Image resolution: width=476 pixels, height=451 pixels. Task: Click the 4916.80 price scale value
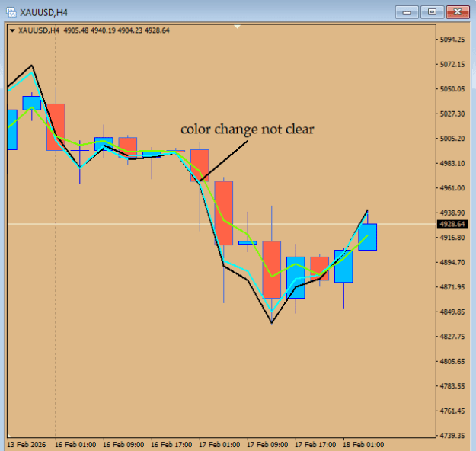[452, 238]
